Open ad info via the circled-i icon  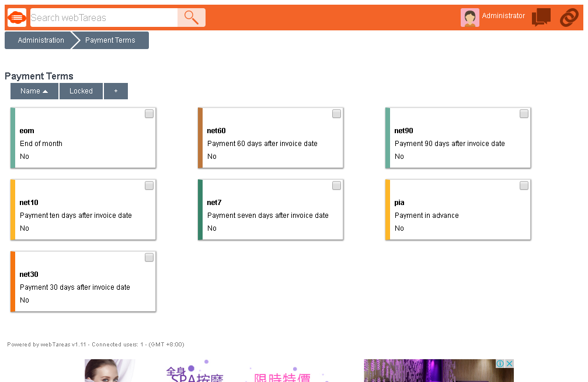pyautogui.click(x=501, y=363)
